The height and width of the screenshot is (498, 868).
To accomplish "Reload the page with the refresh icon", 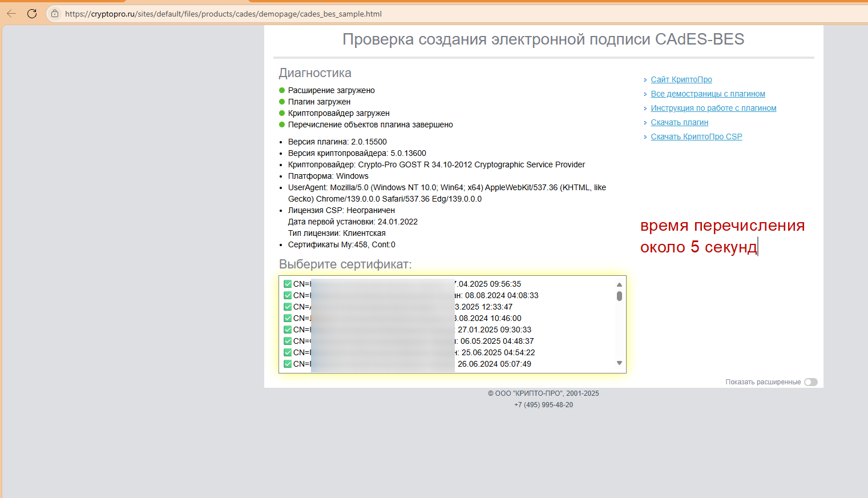I will point(32,14).
